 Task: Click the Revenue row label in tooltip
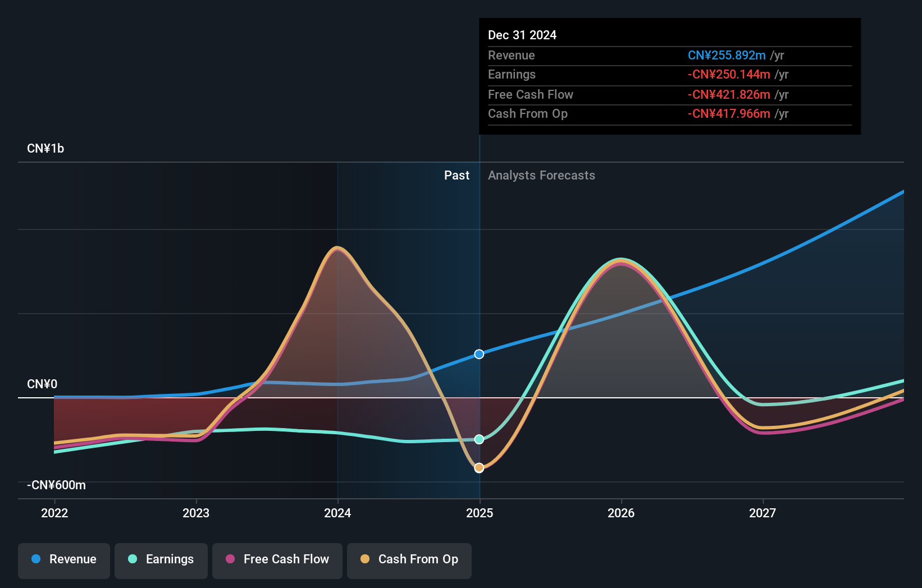pos(511,56)
